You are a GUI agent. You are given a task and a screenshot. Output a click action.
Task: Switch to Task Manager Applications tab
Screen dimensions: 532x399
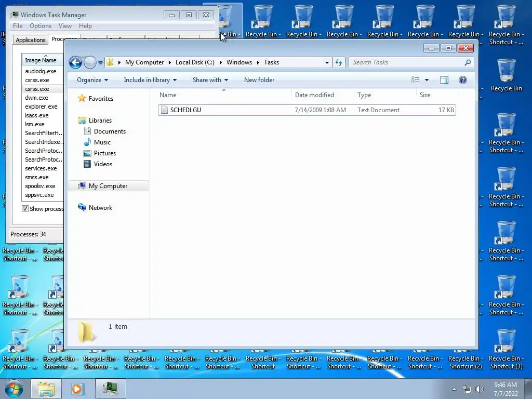click(31, 39)
